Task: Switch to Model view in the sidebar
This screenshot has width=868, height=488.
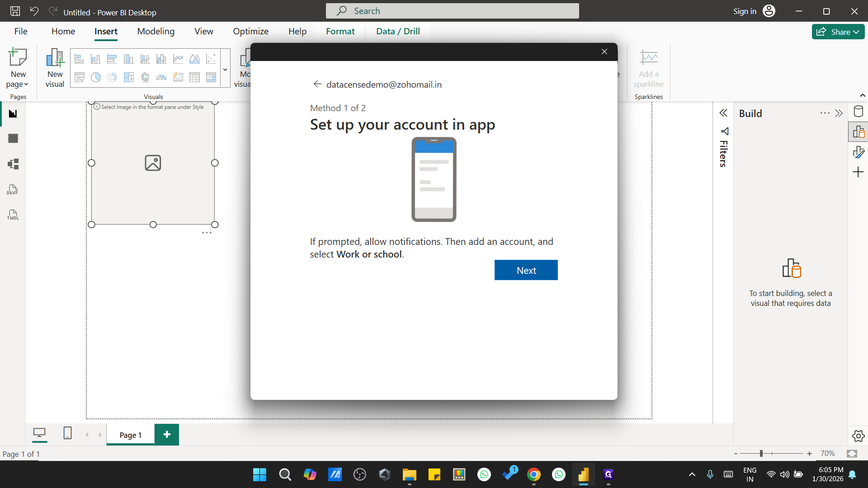Action: pos(12,164)
